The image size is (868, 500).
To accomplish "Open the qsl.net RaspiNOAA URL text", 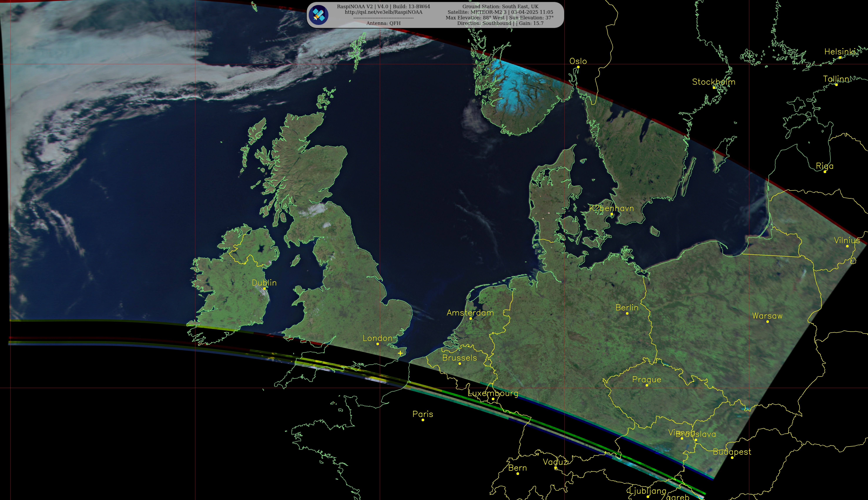I will click(383, 12).
